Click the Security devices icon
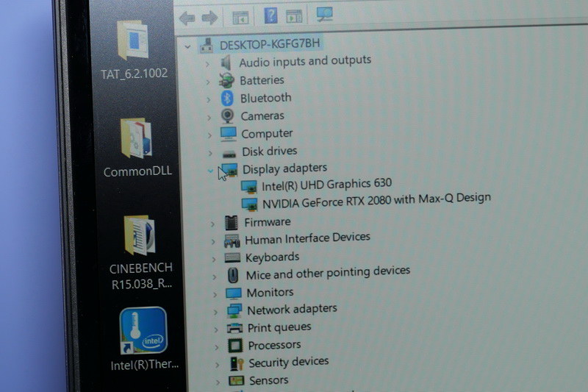This screenshot has height=392, width=588. click(237, 363)
